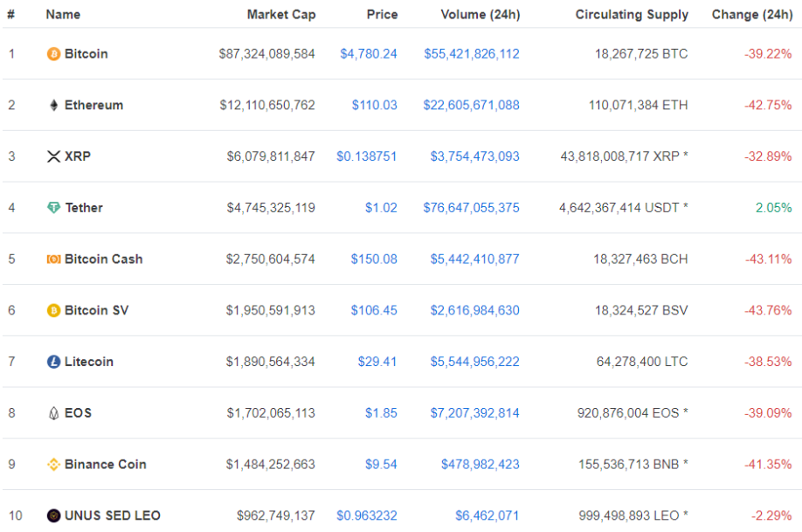Click XRP volume $3,754,473,093
The image size is (802, 532).
(x=474, y=156)
